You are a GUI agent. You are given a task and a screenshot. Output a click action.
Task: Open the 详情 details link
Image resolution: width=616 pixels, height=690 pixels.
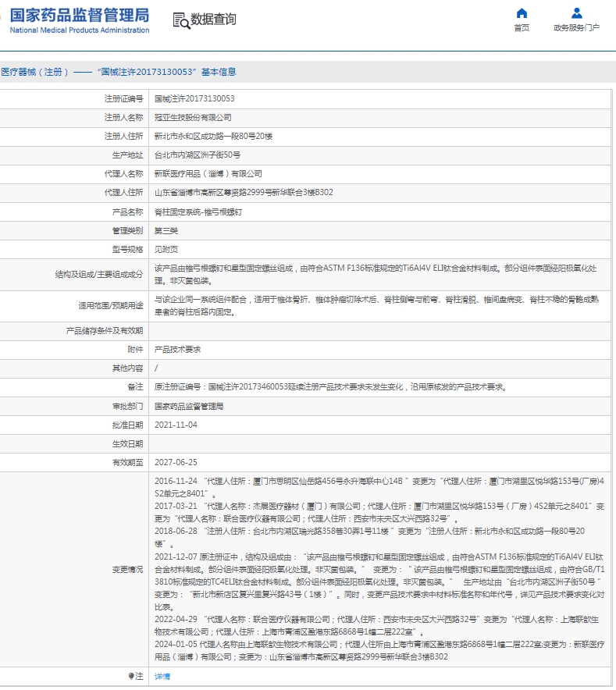click(162, 677)
